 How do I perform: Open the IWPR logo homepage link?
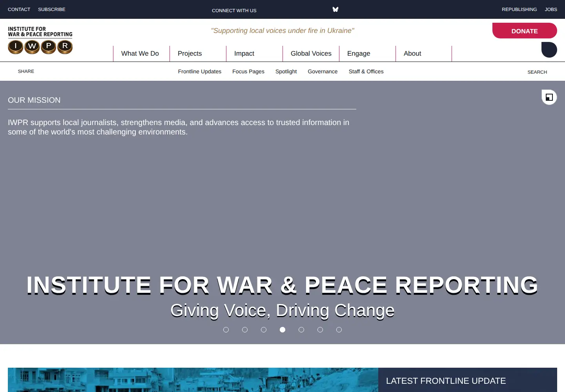(x=40, y=40)
